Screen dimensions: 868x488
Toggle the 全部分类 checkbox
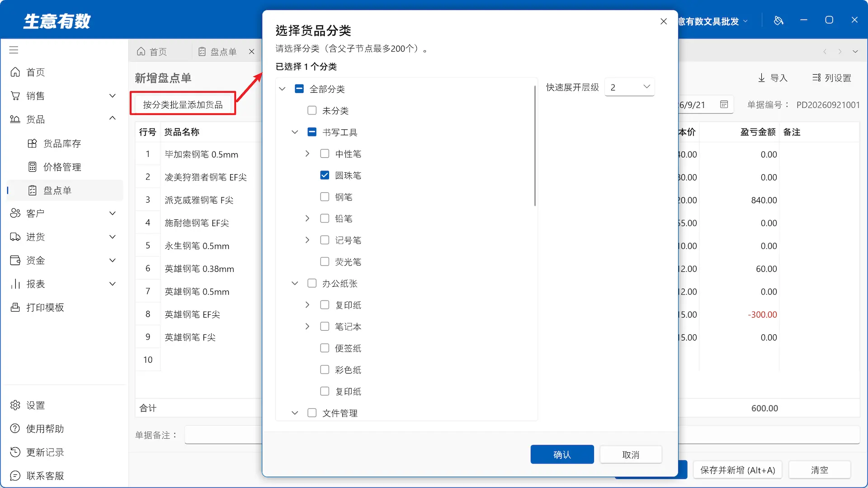tap(299, 89)
